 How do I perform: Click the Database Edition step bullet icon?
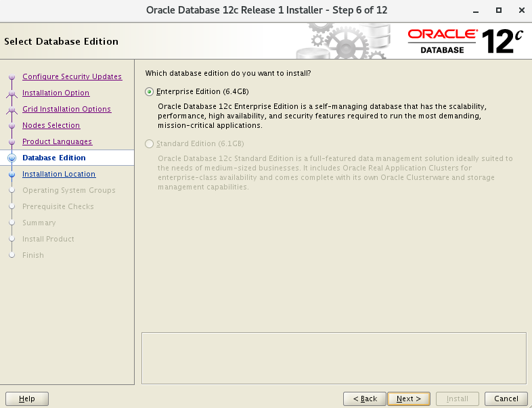tap(12, 158)
